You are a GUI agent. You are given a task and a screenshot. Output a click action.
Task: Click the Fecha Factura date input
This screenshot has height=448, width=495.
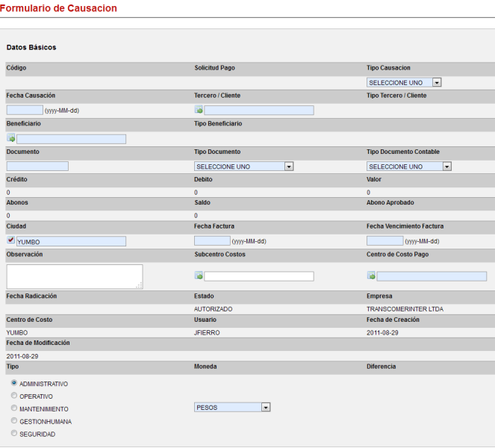point(212,241)
